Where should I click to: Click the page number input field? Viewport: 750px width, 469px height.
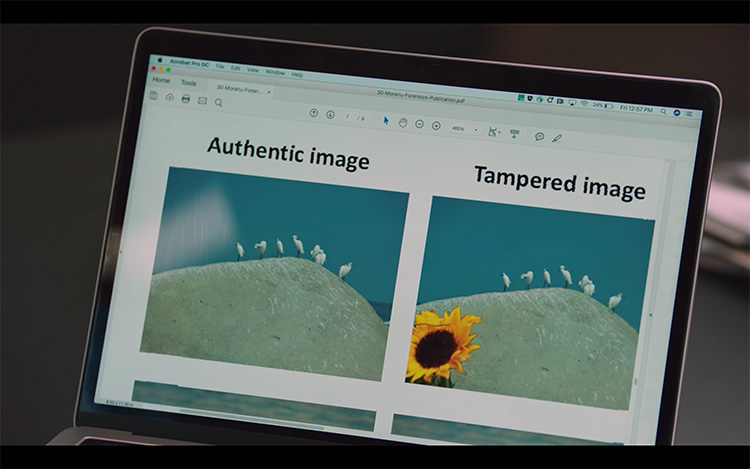(347, 116)
